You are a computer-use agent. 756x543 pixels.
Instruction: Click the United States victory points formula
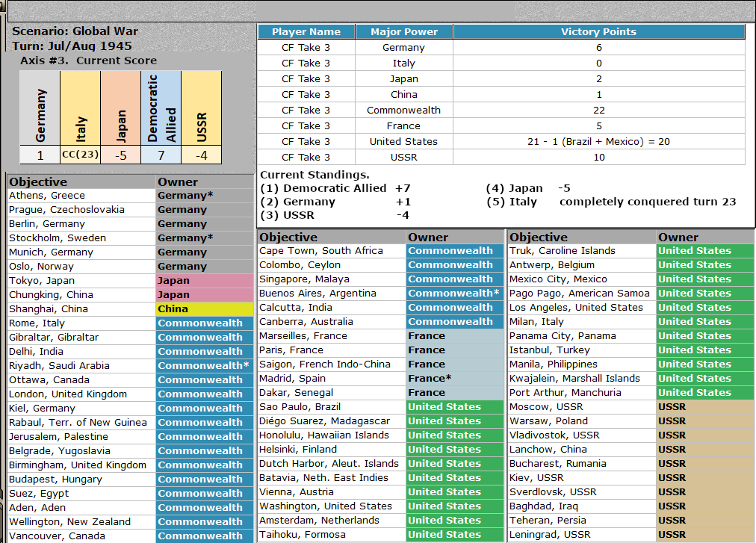pyautogui.click(x=599, y=141)
